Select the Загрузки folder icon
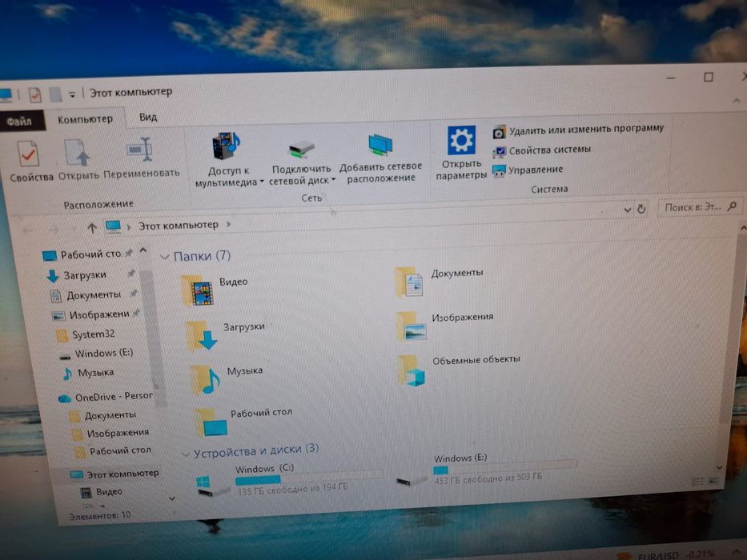 tap(202, 335)
